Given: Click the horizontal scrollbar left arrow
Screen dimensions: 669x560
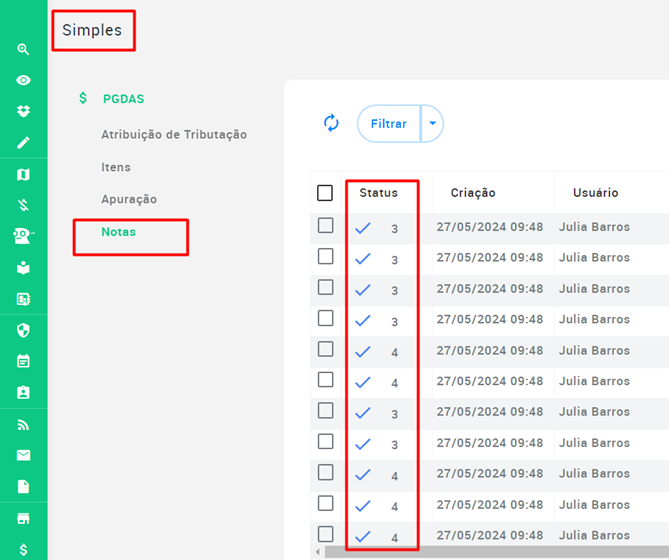Looking at the screenshot, I should tap(317, 552).
